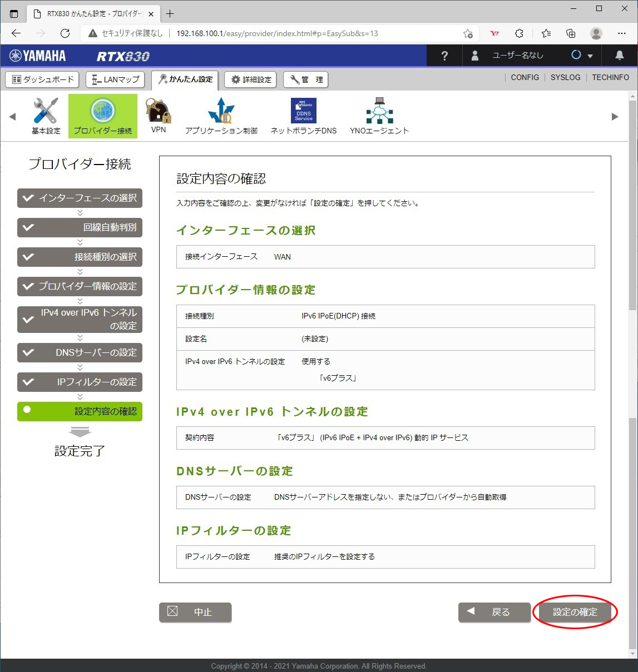Click the help question mark icon

coord(444,56)
